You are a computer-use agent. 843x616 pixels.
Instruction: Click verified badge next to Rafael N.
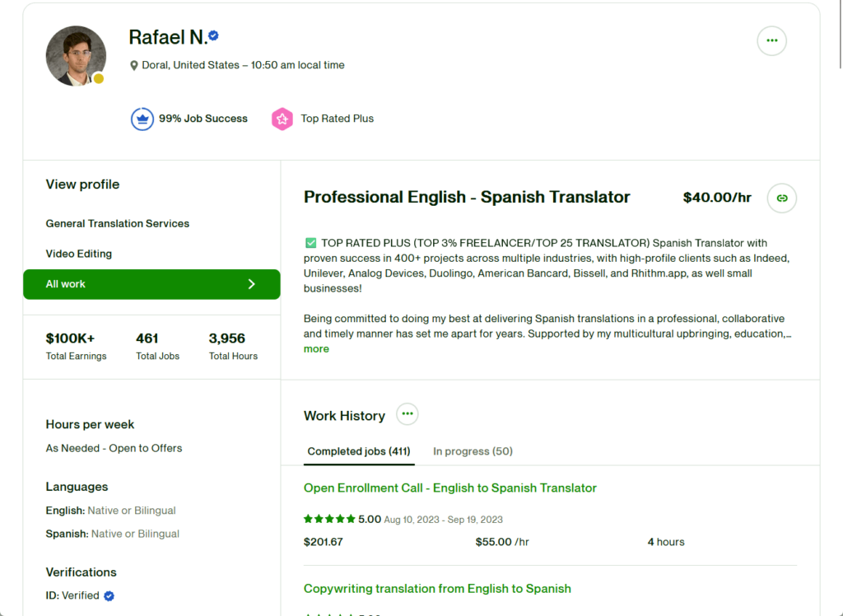point(213,35)
